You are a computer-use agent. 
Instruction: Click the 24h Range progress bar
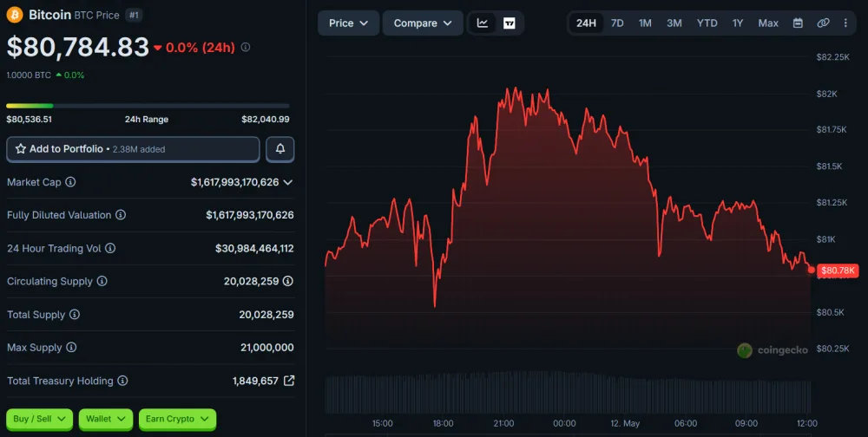[x=148, y=106]
